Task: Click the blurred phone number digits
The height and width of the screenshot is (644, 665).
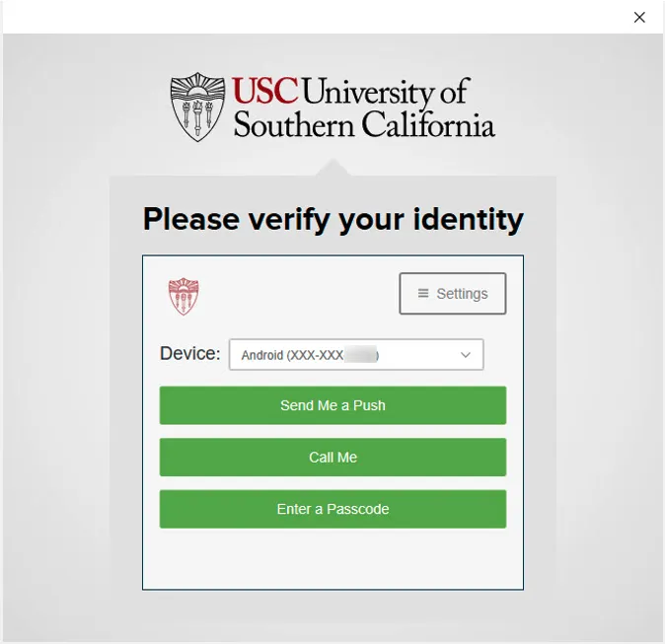Action: click(362, 355)
